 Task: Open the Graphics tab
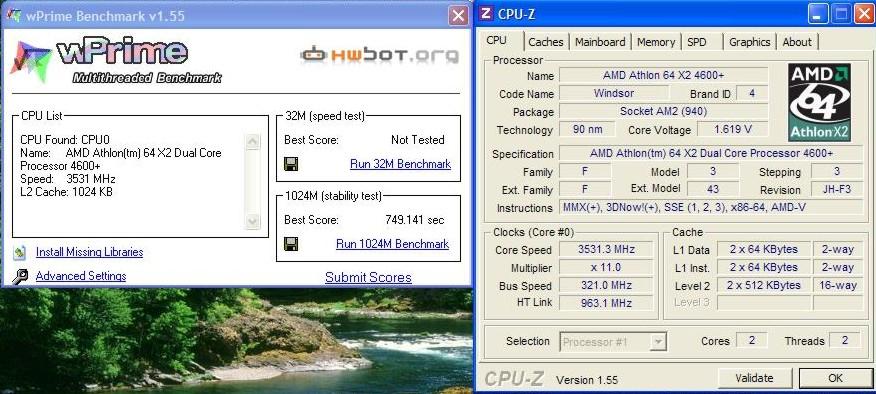tap(749, 42)
